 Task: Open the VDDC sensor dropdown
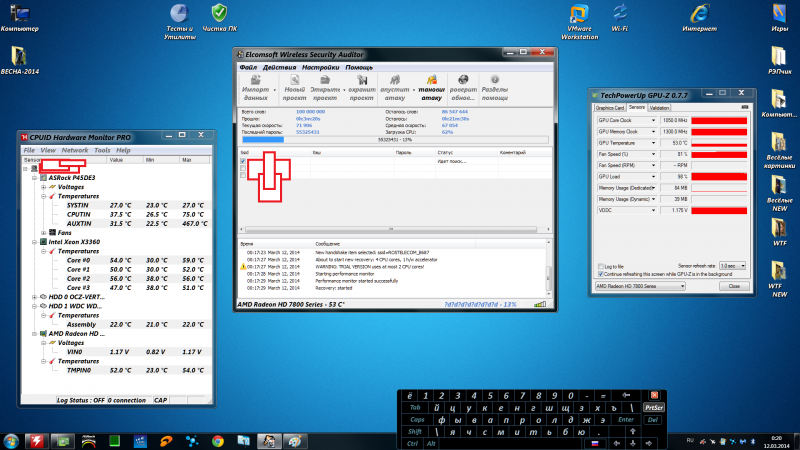[x=653, y=210]
